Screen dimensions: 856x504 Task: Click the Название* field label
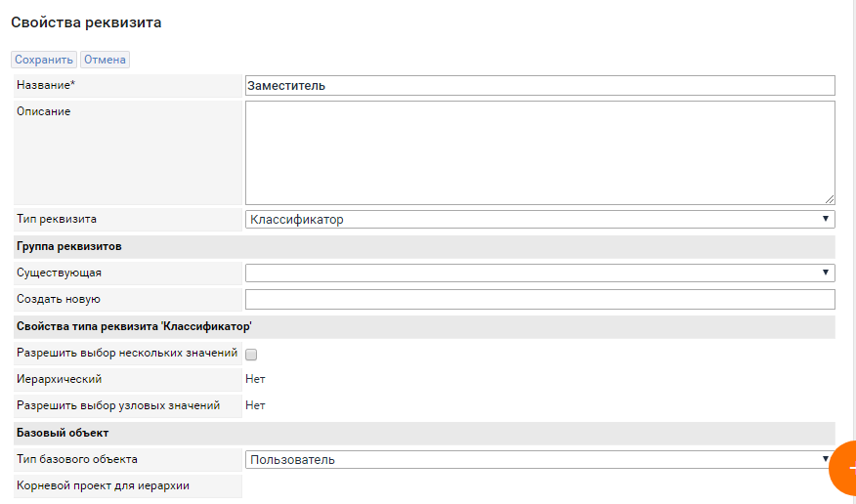(46, 86)
